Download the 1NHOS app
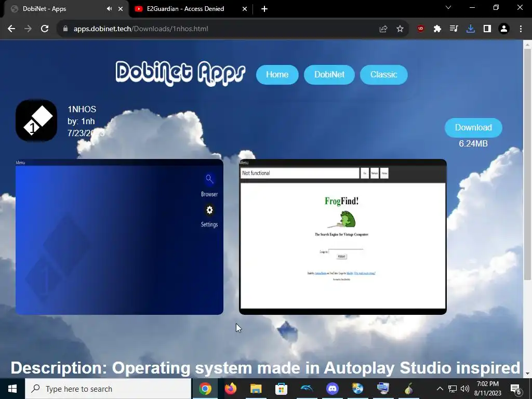Image resolution: width=532 pixels, height=399 pixels. (473, 128)
